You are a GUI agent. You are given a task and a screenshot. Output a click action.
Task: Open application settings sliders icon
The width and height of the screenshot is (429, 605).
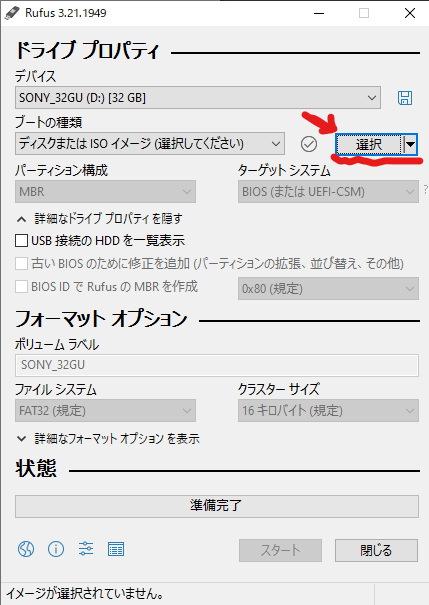click(86, 549)
